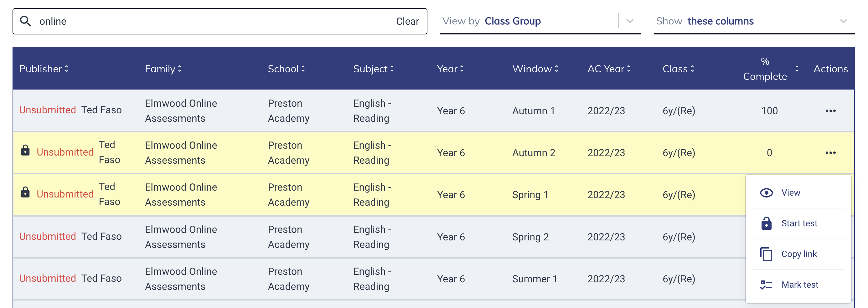Expand the View by Class Group dropdown
868x308 pixels.
(630, 21)
